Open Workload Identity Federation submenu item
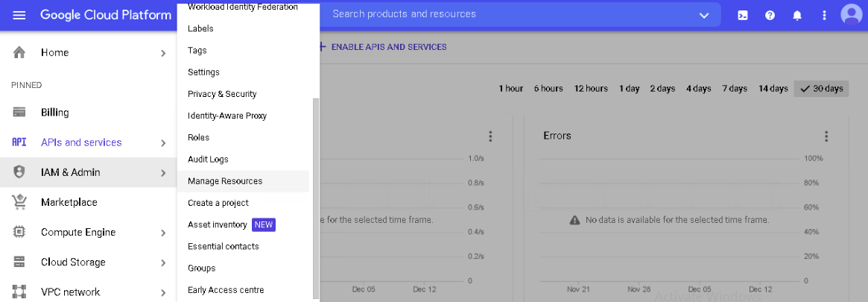 [243, 7]
